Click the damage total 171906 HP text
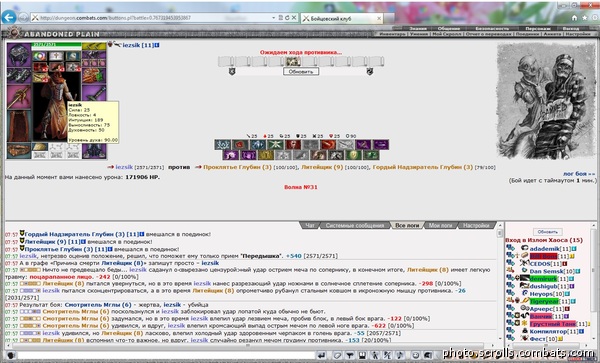Image resolution: width=600 pixels, height=363 pixels. 142,177
